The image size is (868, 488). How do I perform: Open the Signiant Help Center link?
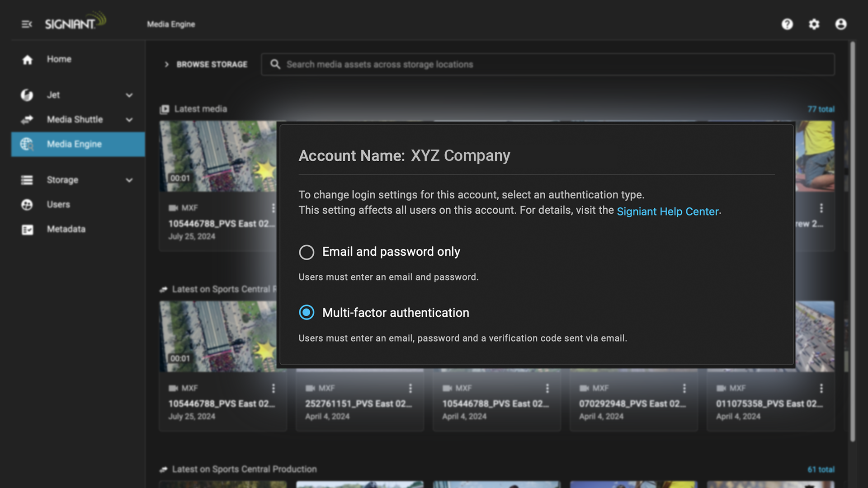[x=667, y=211]
